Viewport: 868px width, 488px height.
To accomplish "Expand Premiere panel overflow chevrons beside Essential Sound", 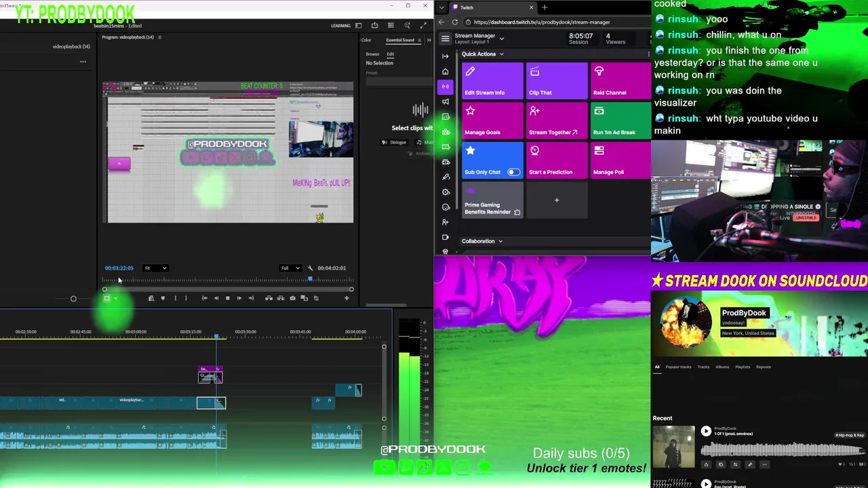I will [429, 40].
